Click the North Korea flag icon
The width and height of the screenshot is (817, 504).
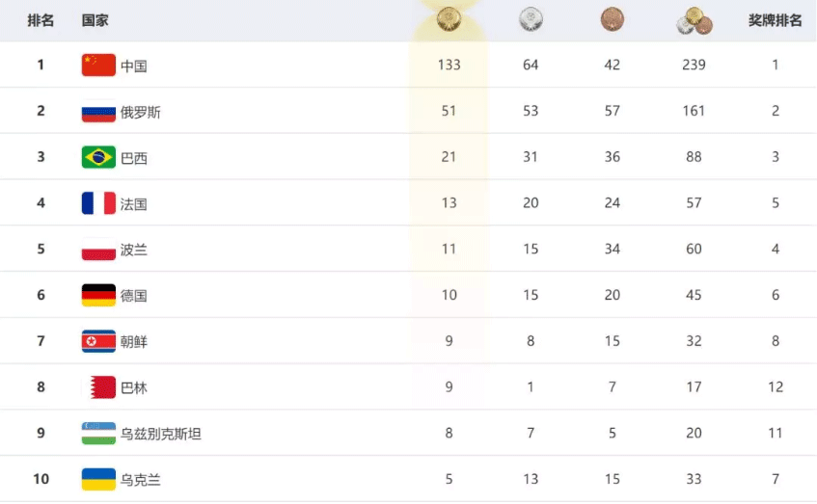(98, 341)
